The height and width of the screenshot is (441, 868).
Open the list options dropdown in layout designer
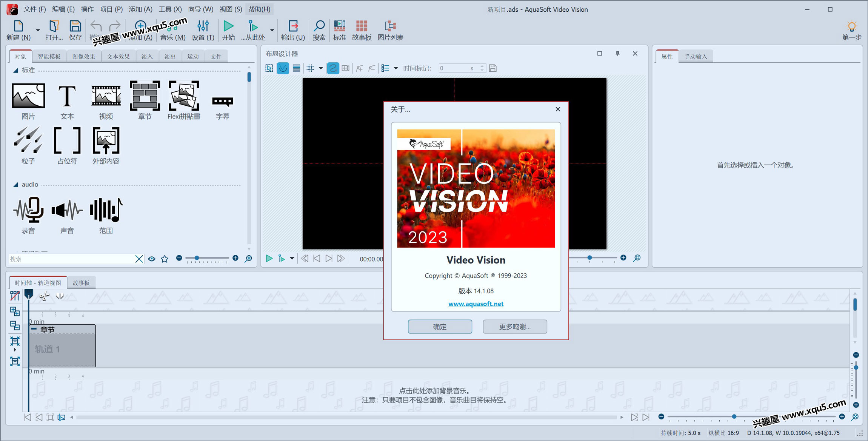[396, 68]
